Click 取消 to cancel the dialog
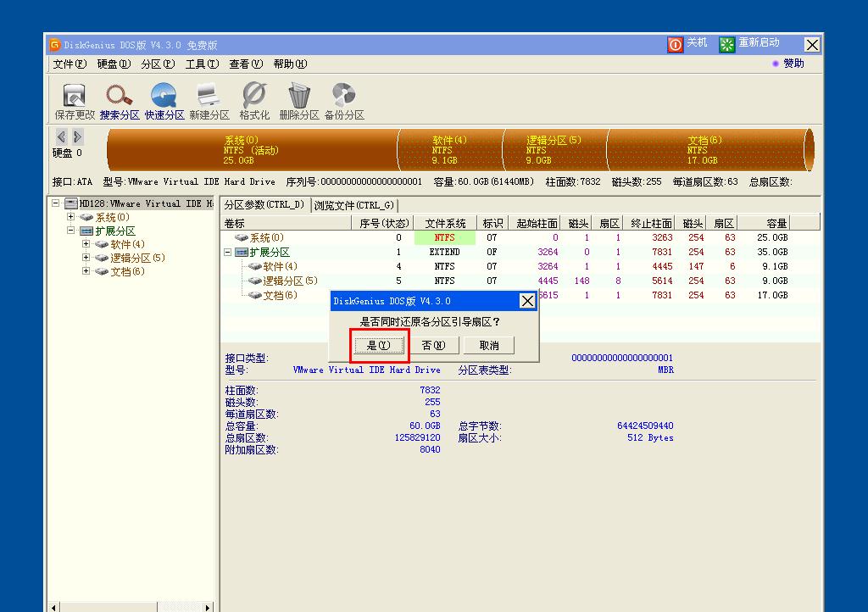Viewport: 868px width, 612px height. 489,345
